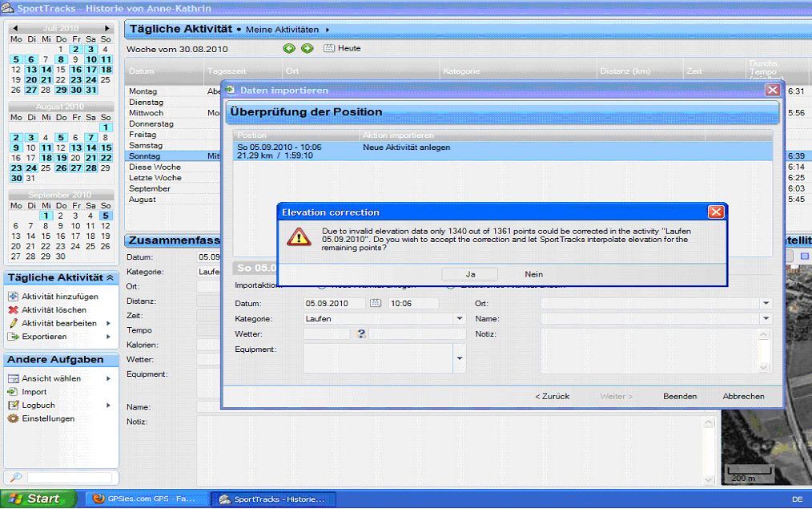Viewport: 812px width, 509px height.
Task: Go to next week with green arrow
Action: tap(307, 49)
